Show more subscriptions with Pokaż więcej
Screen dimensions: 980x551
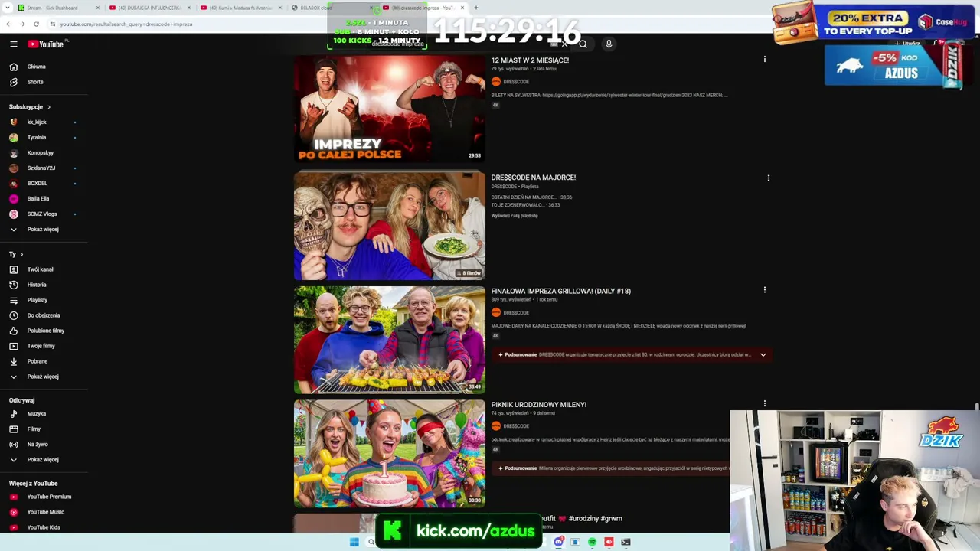[x=43, y=229]
